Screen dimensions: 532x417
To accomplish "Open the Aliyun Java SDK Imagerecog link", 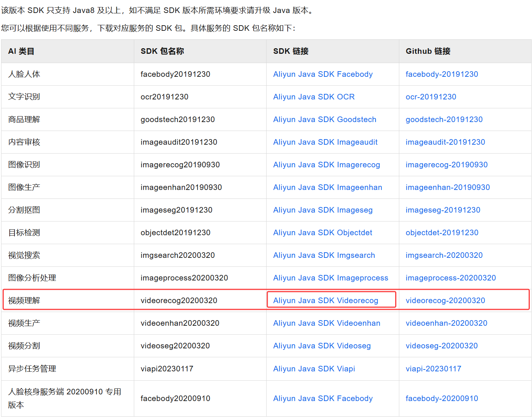I will 327,165.
